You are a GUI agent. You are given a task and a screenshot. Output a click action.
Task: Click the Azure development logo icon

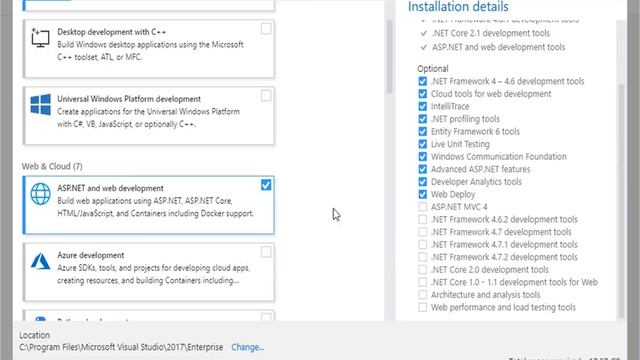pos(40,261)
